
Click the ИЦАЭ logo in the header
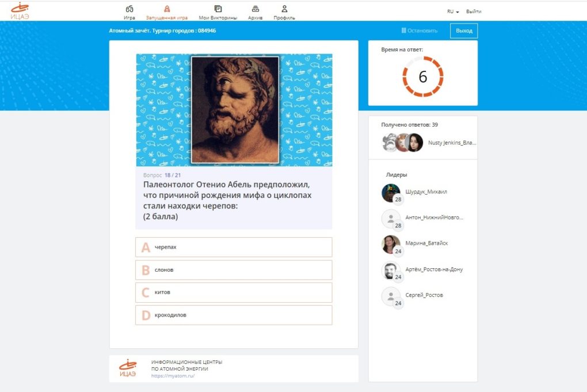coord(20,11)
